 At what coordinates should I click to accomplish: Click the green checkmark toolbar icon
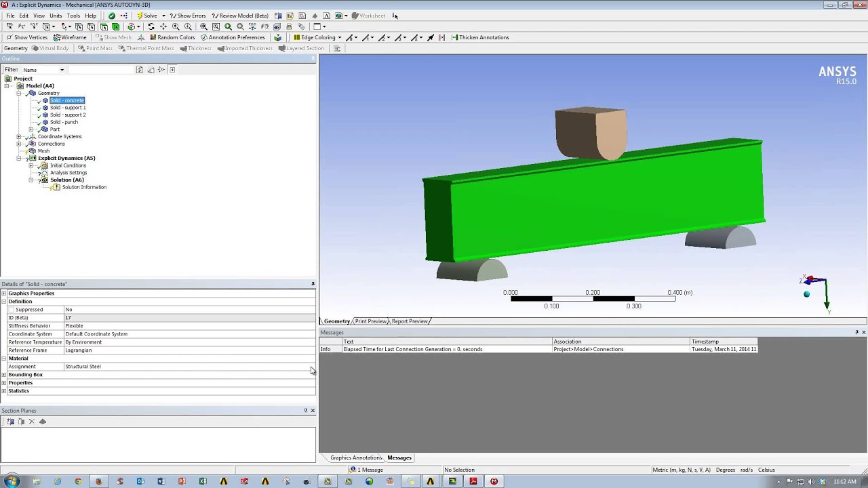112,16
